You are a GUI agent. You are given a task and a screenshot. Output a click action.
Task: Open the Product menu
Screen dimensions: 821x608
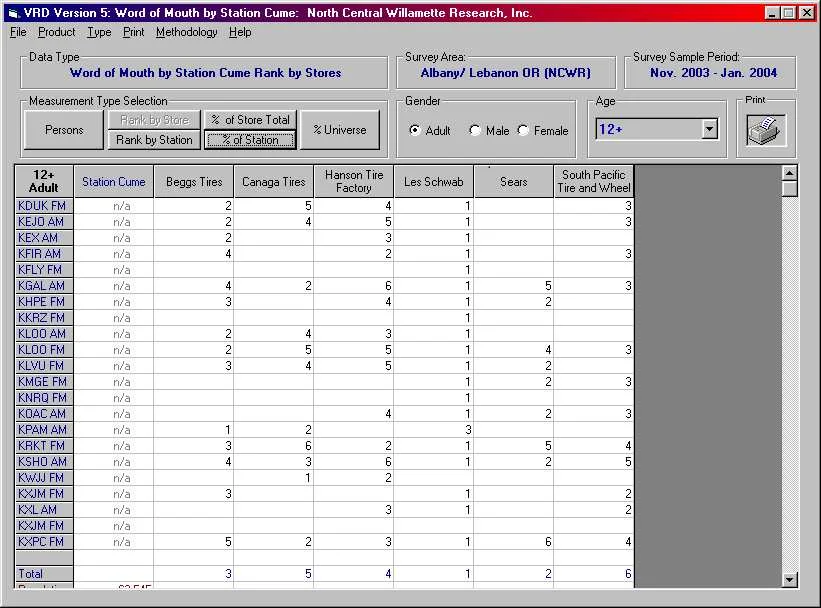[57, 32]
